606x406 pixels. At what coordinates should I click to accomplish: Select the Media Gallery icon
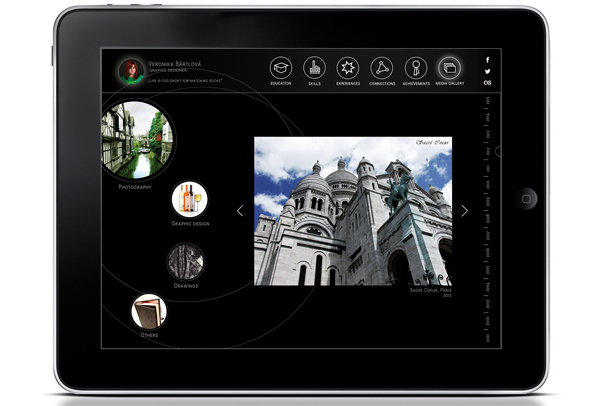pyautogui.click(x=450, y=68)
